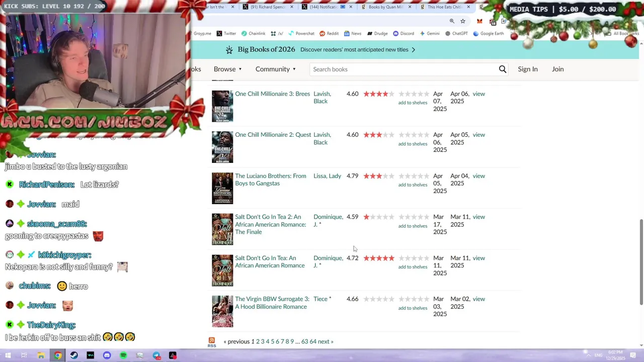Click TheDairyKing username in chat

(x=51, y=325)
